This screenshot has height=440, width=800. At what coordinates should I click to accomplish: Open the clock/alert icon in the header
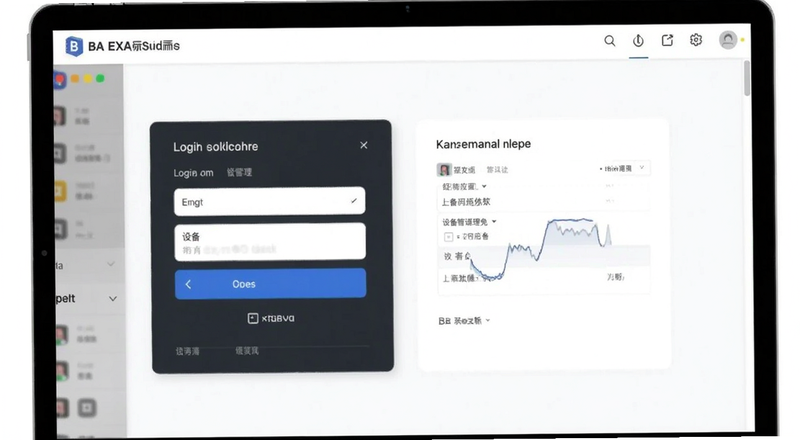[x=638, y=41]
